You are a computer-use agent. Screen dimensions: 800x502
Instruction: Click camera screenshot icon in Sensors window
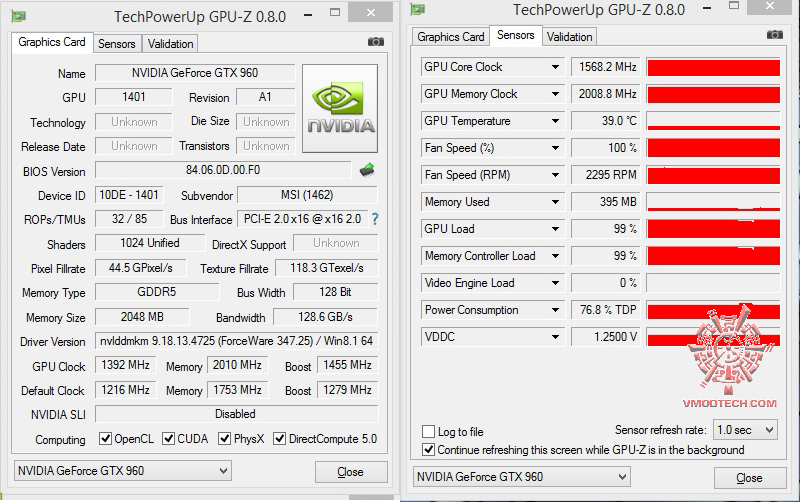774,35
